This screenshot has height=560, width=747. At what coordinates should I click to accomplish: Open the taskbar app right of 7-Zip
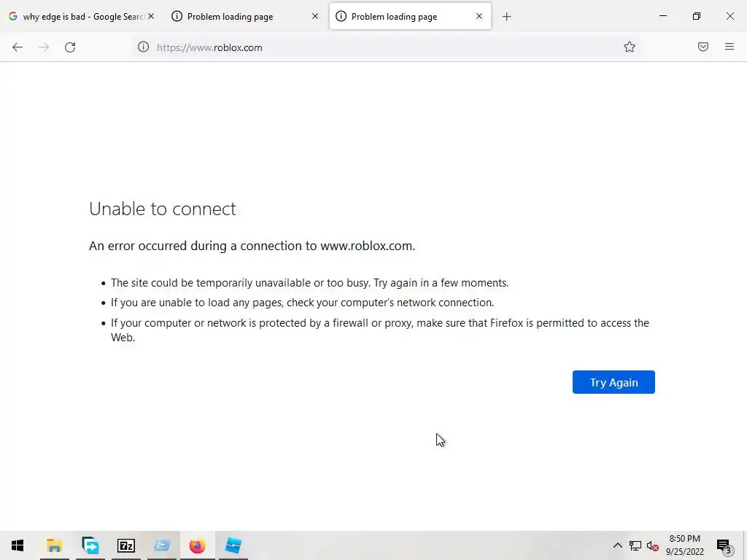pyautogui.click(x=162, y=545)
